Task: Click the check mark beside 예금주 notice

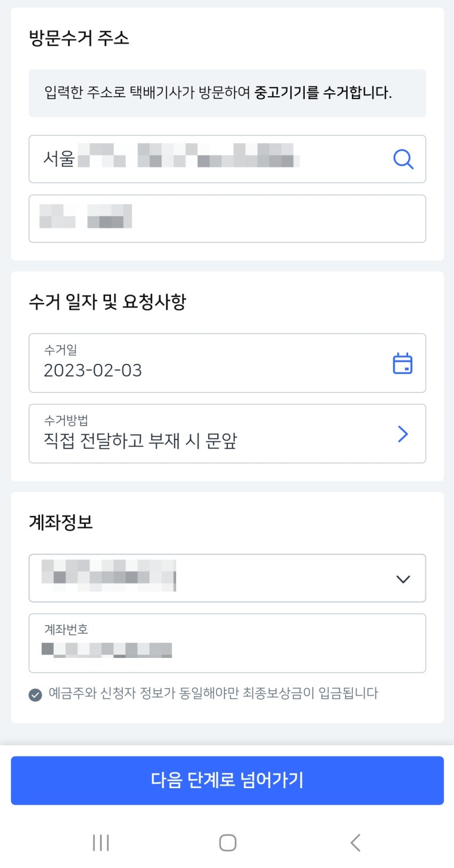Action: pyautogui.click(x=36, y=695)
